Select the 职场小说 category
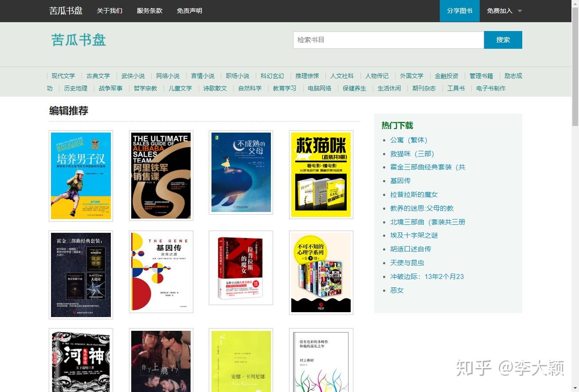The height and width of the screenshot is (392, 579). click(x=238, y=76)
